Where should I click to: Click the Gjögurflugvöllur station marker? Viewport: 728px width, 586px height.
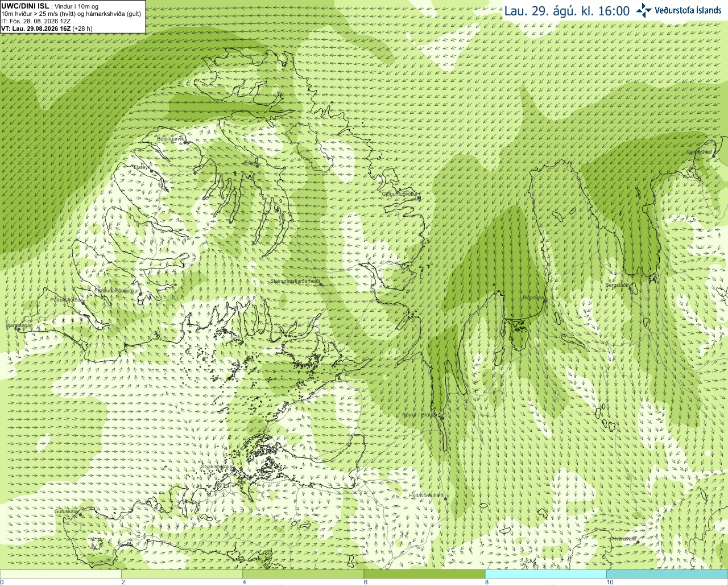419,198
